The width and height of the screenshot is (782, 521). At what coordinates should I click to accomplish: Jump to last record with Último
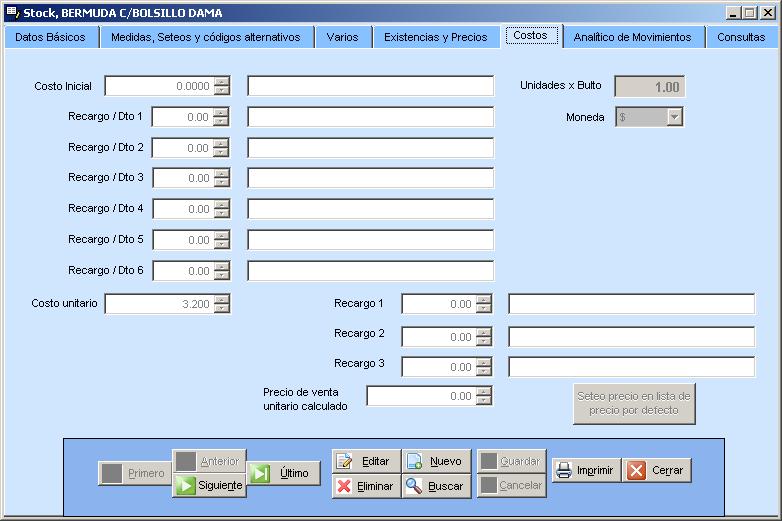point(283,473)
